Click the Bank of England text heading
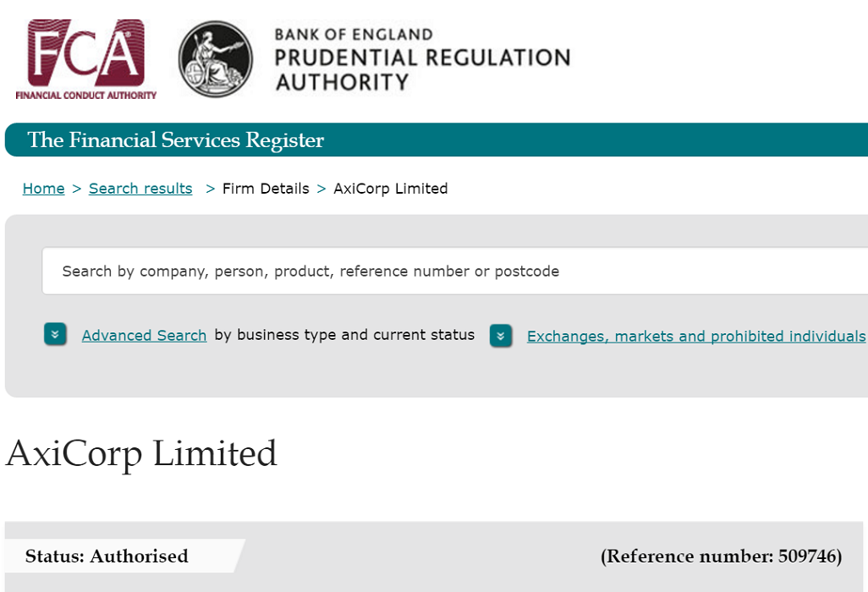This screenshot has width=868, height=592. point(353,35)
